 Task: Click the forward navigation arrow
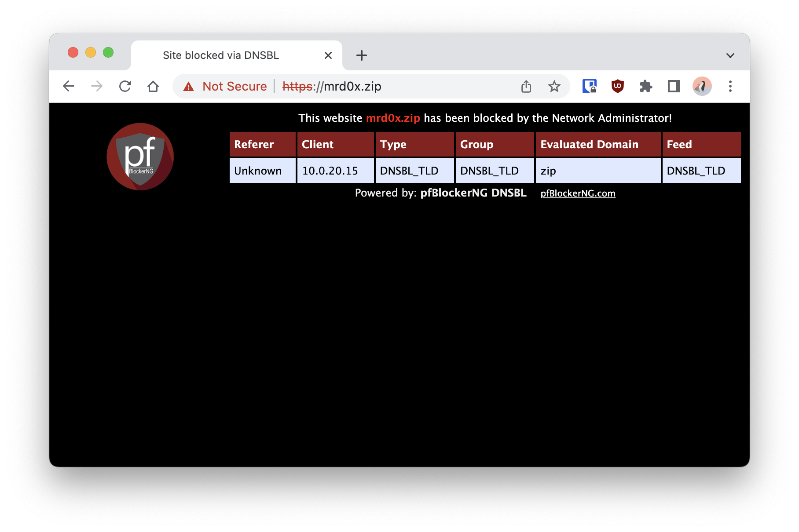(x=97, y=86)
